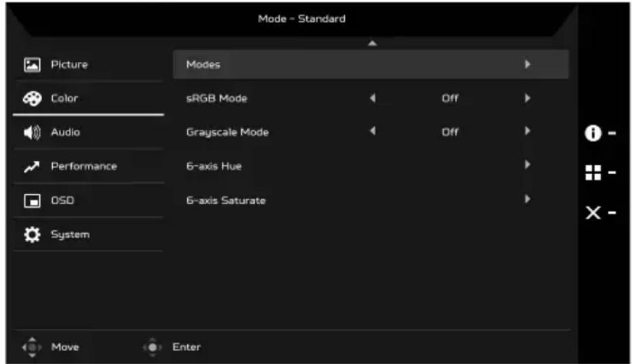Click the up arrow above Modes
Image resolution: width=632 pixels, height=364 pixels.
(x=372, y=43)
